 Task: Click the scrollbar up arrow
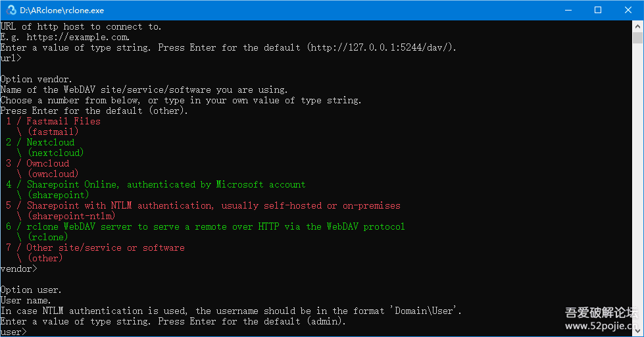[x=638, y=26]
